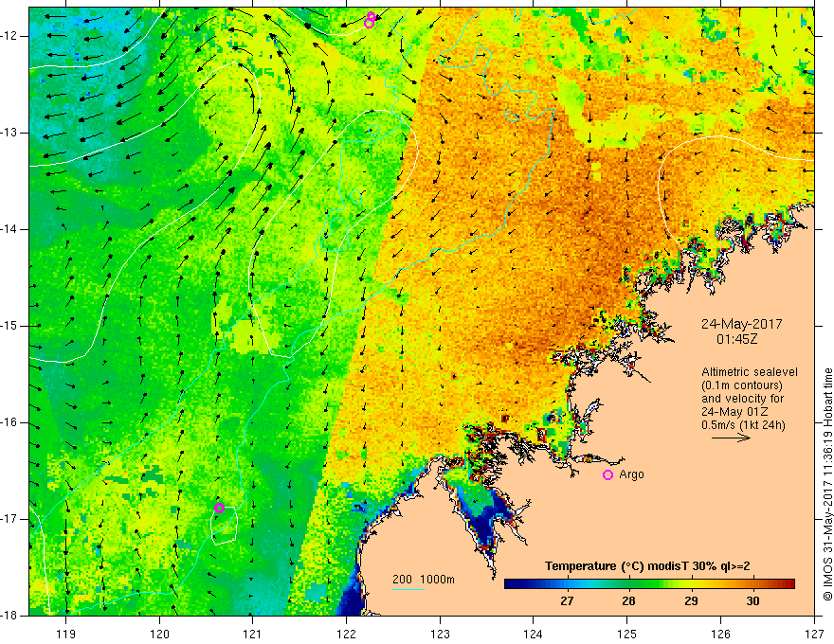Click the vertical IMOS copyright timestamp text

(x=827, y=485)
